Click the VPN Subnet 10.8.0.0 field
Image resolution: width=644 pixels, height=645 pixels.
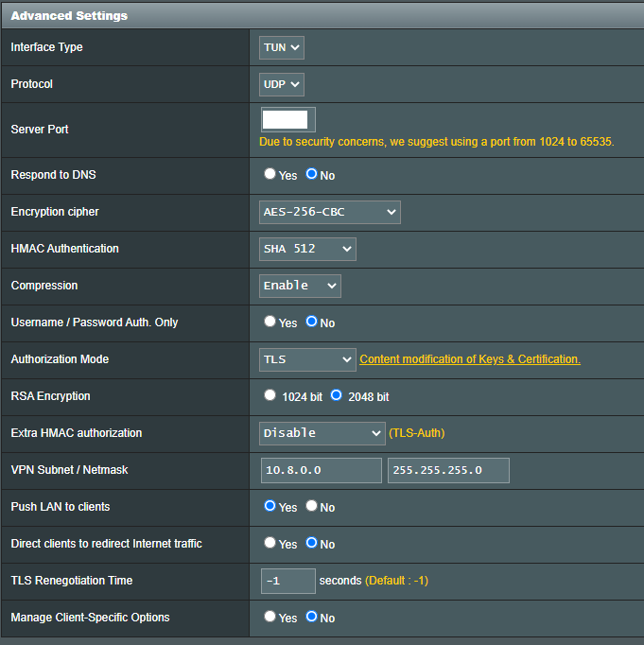click(322, 470)
